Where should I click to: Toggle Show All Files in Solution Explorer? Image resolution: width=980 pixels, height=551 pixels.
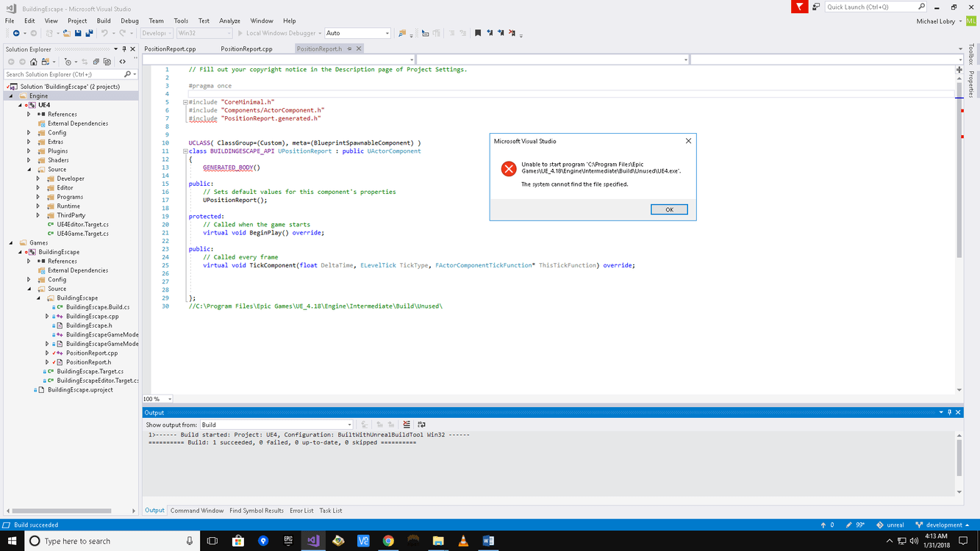[x=107, y=62]
